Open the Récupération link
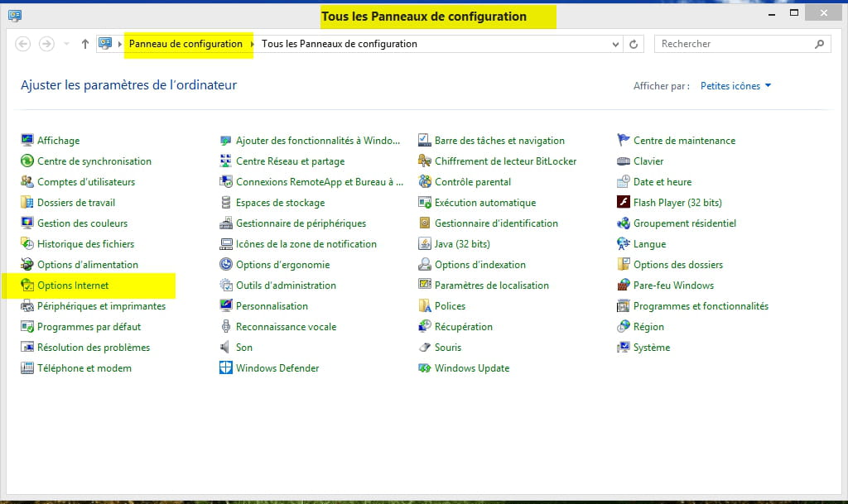Image resolution: width=848 pixels, height=504 pixels. click(x=464, y=327)
